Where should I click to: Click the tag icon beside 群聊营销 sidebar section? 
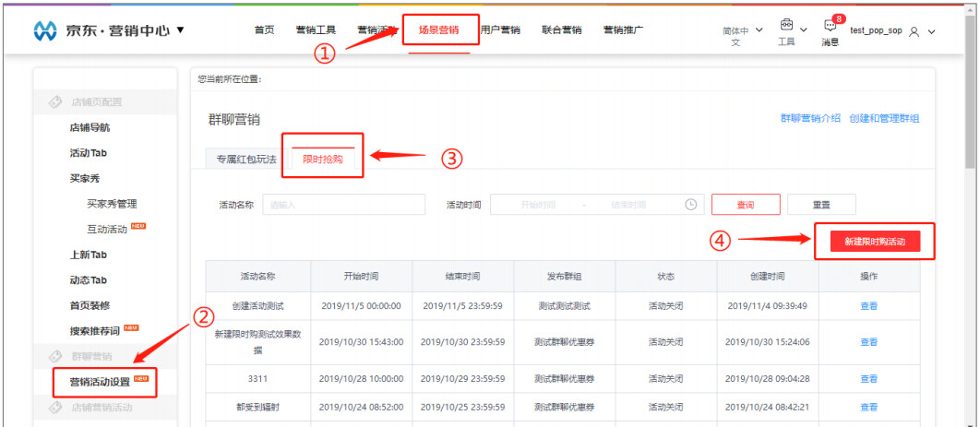tap(55, 355)
